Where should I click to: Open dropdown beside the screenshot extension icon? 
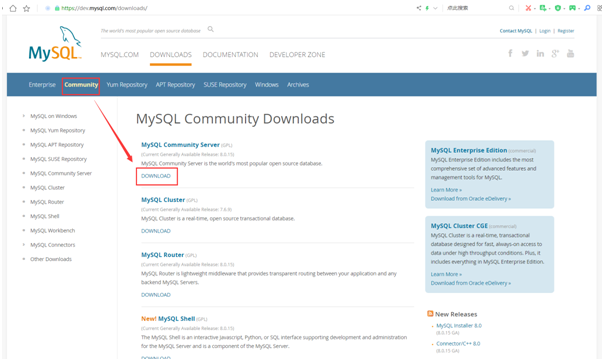(x=549, y=8)
